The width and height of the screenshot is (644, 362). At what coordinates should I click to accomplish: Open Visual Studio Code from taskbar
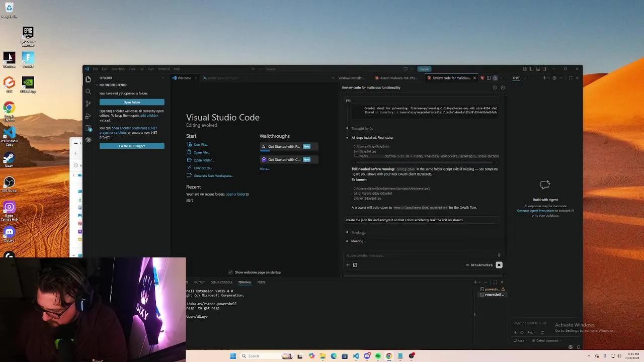coord(356,356)
